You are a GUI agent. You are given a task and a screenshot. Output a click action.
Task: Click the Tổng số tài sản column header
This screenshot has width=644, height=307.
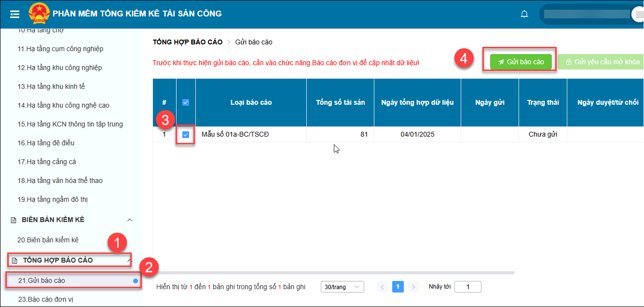(341, 102)
